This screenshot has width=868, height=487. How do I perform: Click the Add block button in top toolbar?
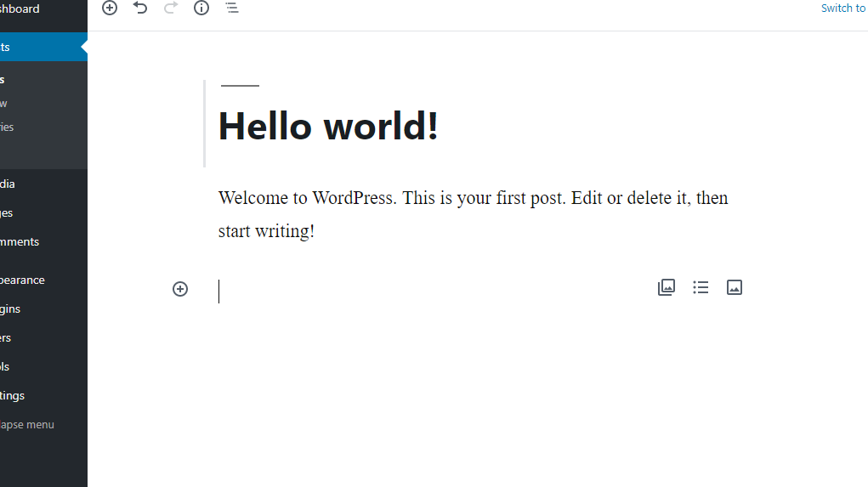point(110,8)
